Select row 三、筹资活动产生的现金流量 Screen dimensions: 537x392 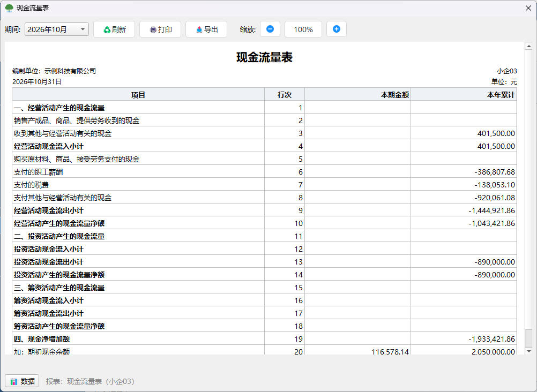(264, 287)
